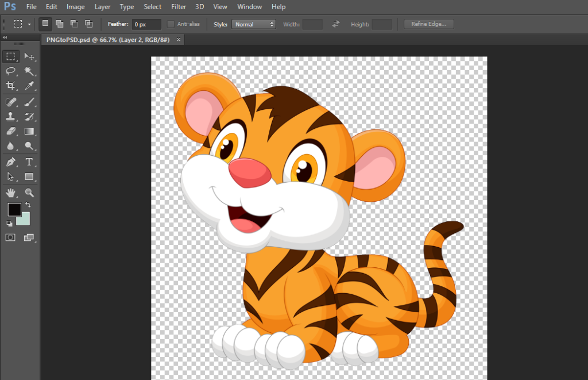The width and height of the screenshot is (588, 380).
Task: Swap foreground and background colors
Action: point(28,205)
